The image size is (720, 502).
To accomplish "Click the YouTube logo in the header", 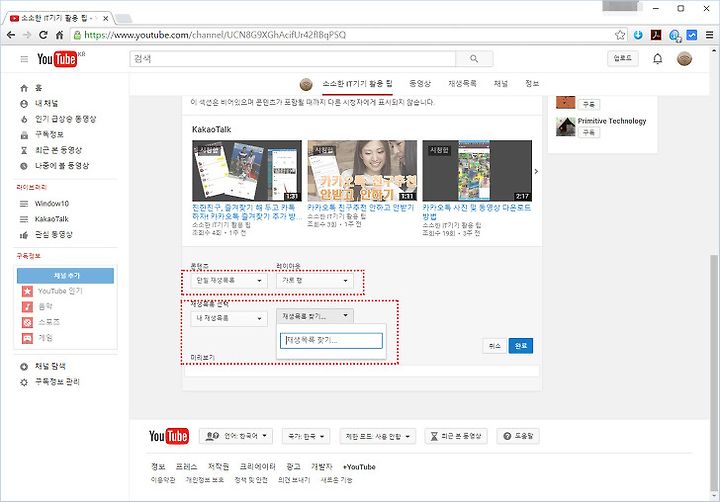I will pyautogui.click(x=59, y=59).
